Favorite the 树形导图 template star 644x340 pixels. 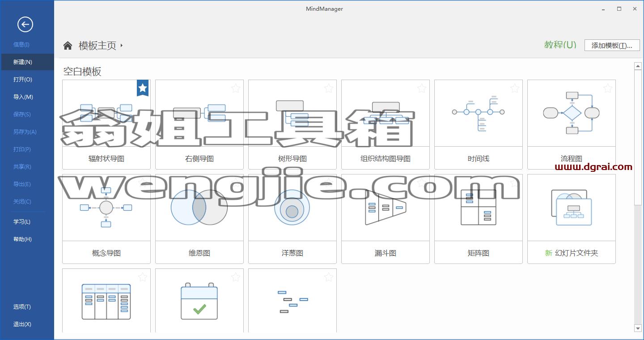tap(329, 89)
